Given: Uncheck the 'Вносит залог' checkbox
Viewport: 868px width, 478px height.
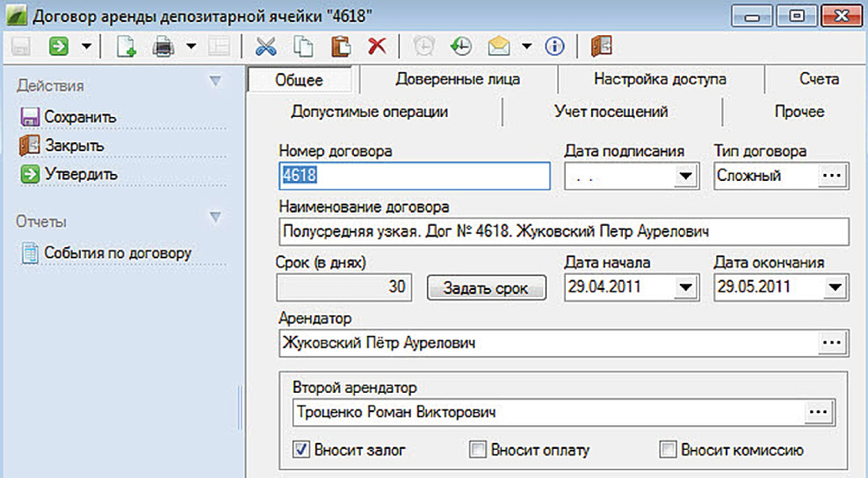Looking at the screenshot, I should point(301,451).
